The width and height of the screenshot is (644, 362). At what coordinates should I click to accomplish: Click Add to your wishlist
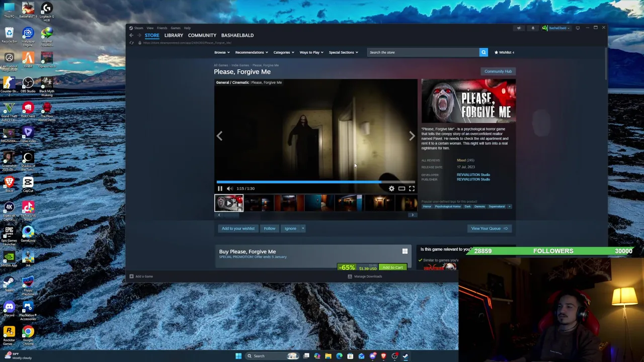[x=238, y=228]
